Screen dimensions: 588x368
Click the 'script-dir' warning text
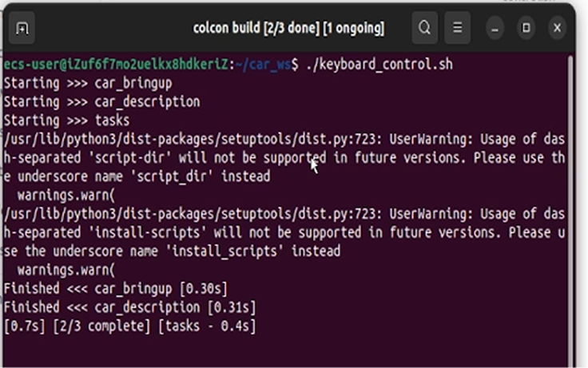click(117, 158)
